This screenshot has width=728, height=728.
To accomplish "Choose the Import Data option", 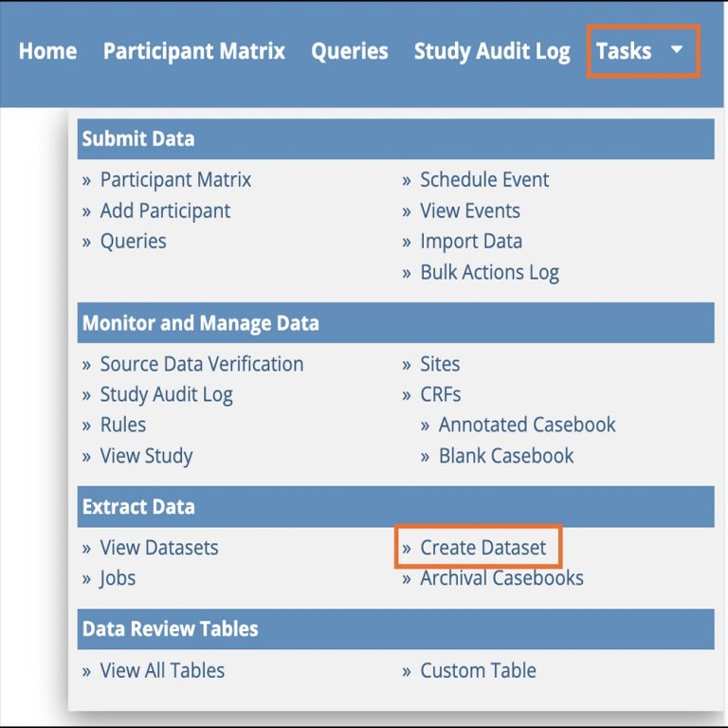I will click(x=471, y=241).
